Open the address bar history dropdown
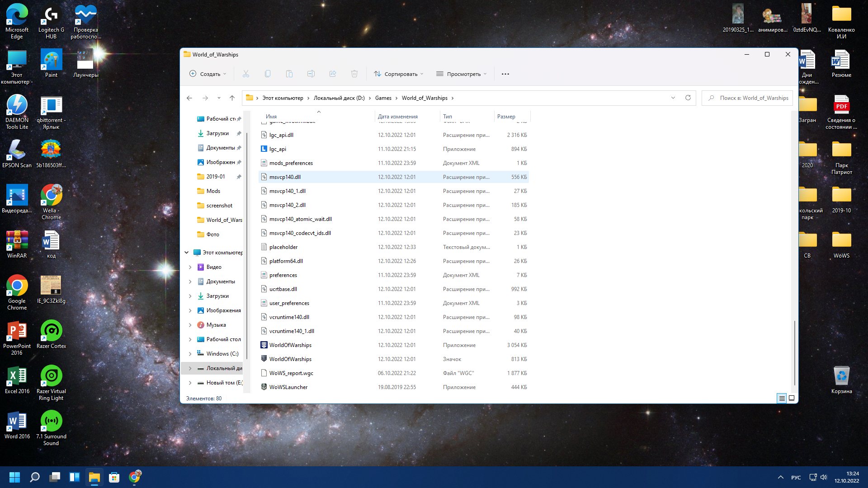 [x=673, y=98]
